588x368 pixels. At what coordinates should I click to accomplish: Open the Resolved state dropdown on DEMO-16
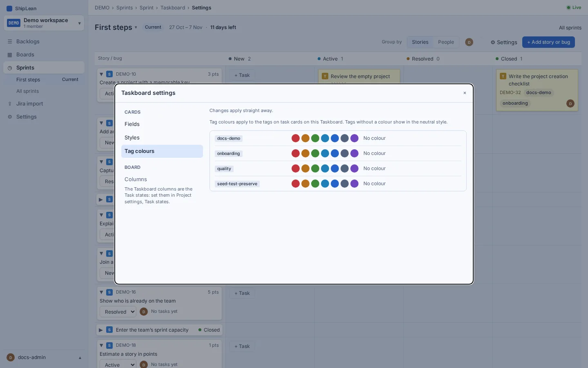point(118,312)
